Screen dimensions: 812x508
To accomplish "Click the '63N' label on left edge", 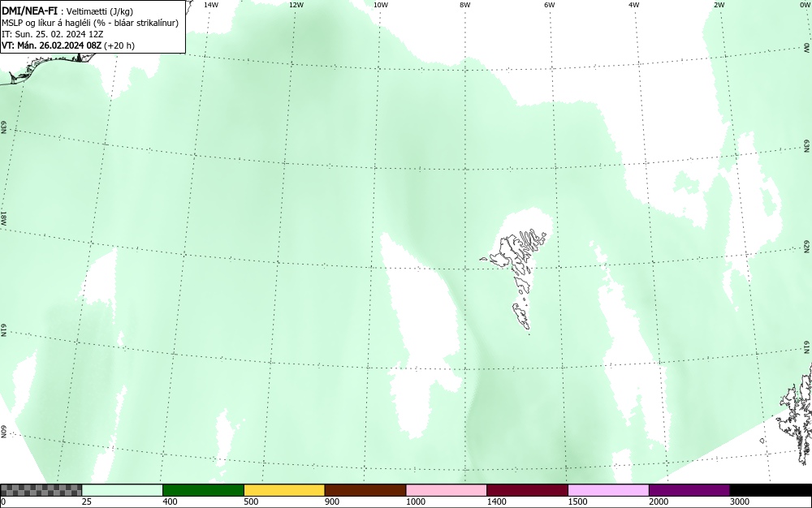I will [3, 127].
